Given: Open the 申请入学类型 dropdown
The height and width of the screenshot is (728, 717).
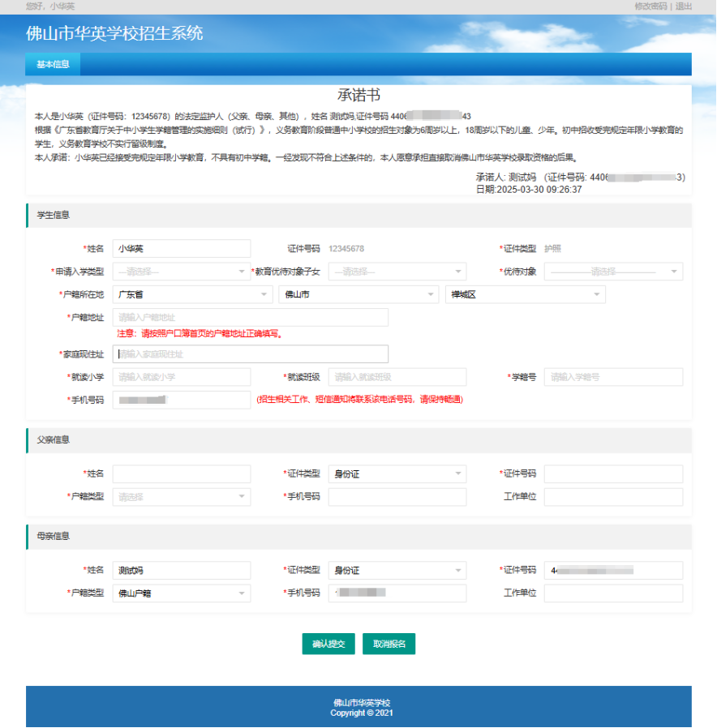Looking at the screenshot, I should pyautogui.click(x=182, y=272).
